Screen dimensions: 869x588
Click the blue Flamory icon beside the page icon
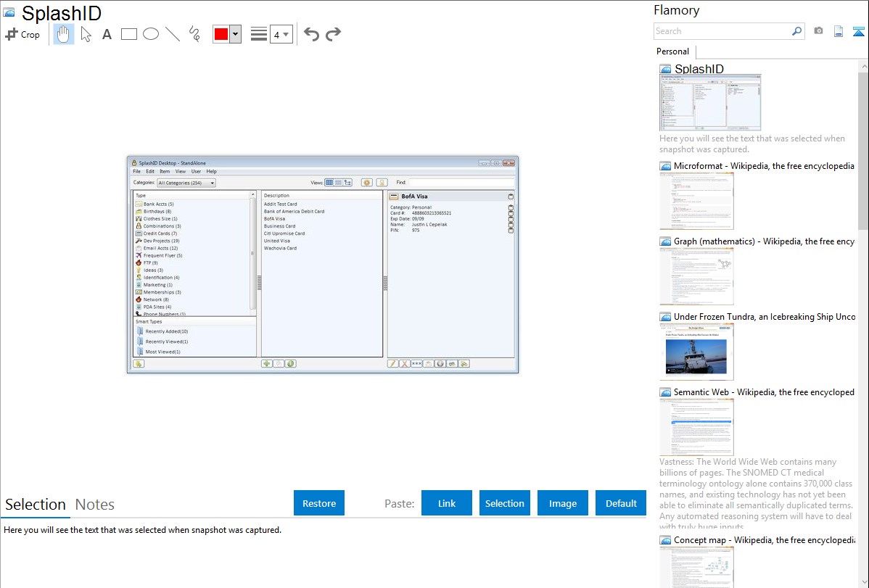(858, 31)
